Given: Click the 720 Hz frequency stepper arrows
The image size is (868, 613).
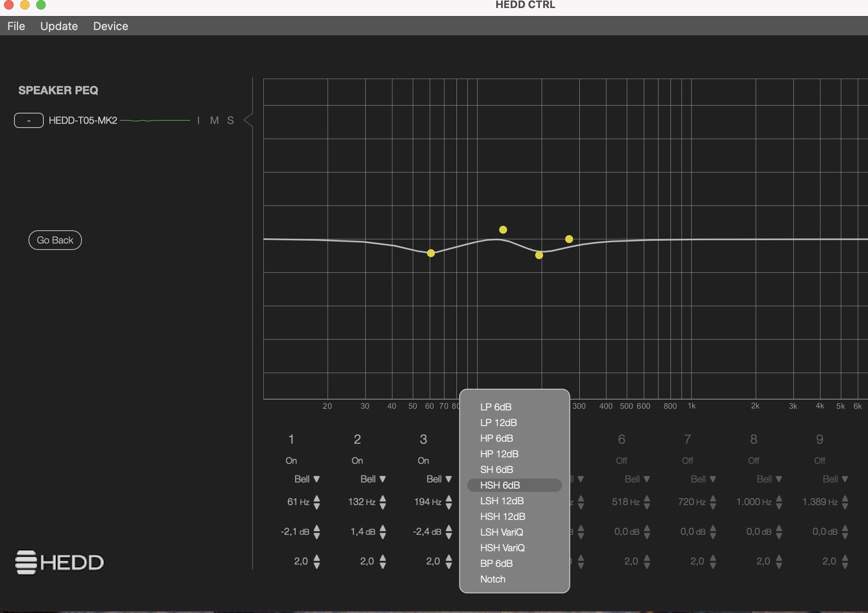Looking at the screenshot, I should (713, 502).
